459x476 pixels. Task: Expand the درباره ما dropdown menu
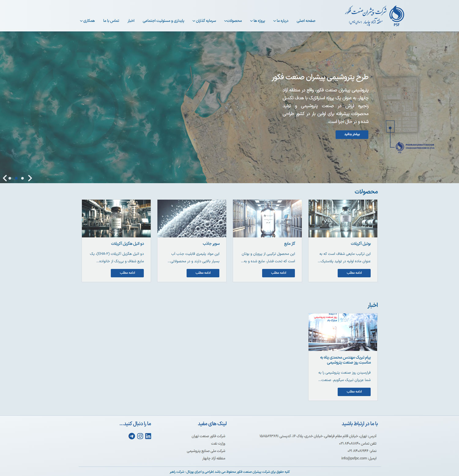click(281, 21)
